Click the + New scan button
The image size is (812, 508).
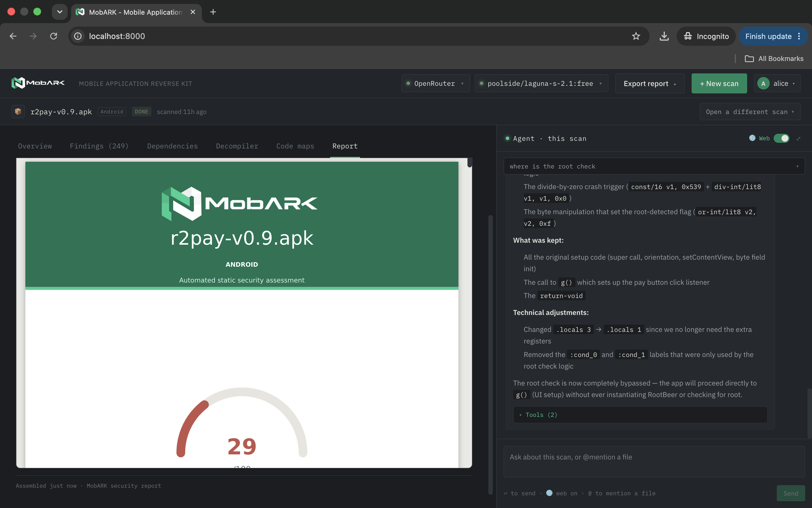[719, 83]
